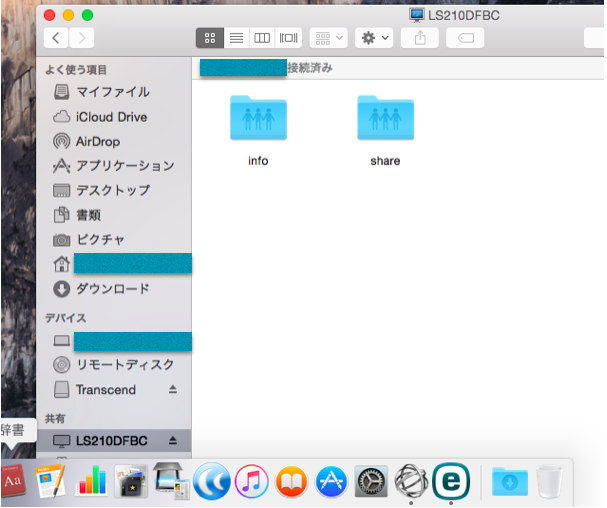The width and height of the screenshot is (607, 508).
Task: Launch App Store from the Dock
Action: 331,481
